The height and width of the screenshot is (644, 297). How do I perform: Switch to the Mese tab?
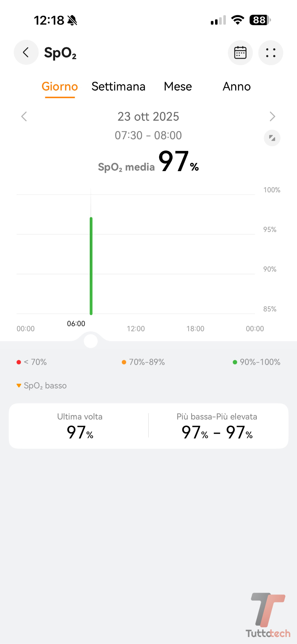pyautogui.click(x=178, y=87)
